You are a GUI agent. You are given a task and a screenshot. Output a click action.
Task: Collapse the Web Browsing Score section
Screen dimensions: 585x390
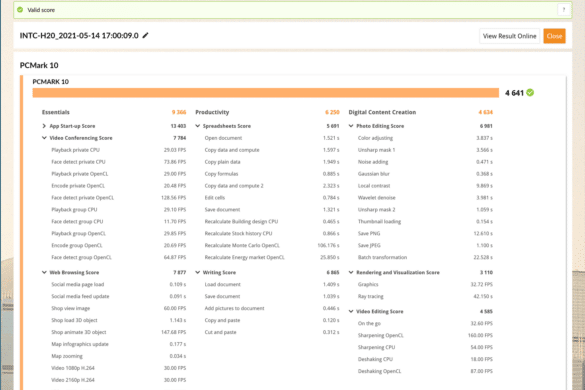(44, 272)
